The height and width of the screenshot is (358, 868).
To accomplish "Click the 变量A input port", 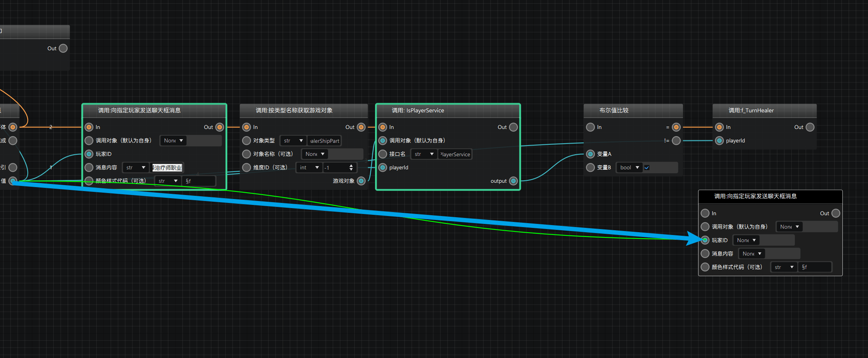I will pyautogui.click(x=591, y=154).
